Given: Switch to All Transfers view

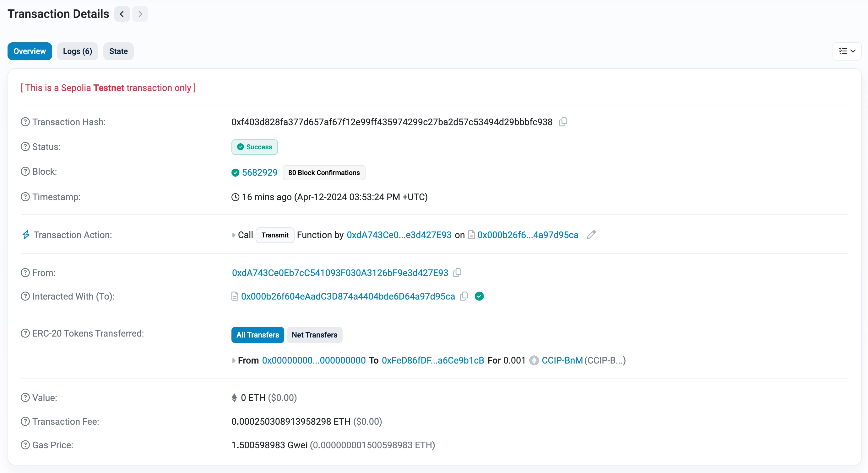Looking at the screenshot, I should (x=257, y=335).
